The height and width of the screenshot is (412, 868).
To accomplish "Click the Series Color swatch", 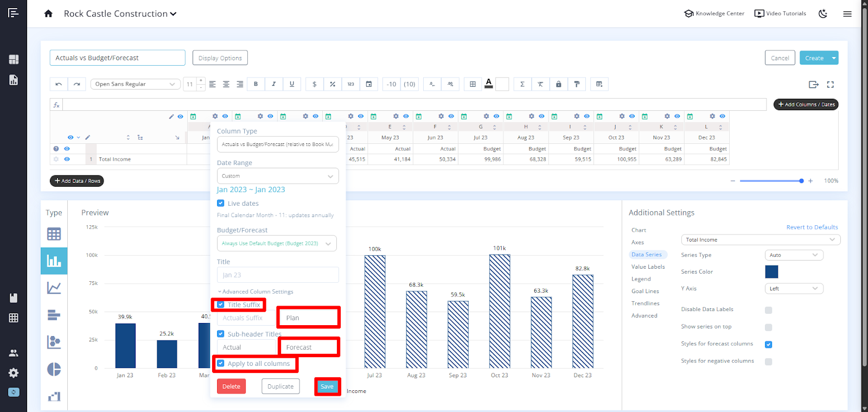I will [771, 272].
